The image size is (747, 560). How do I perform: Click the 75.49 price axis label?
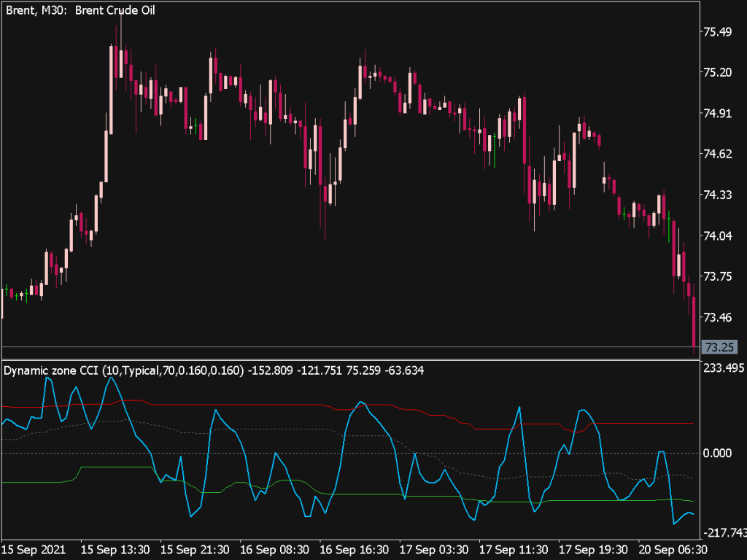[x=718, y=31]
